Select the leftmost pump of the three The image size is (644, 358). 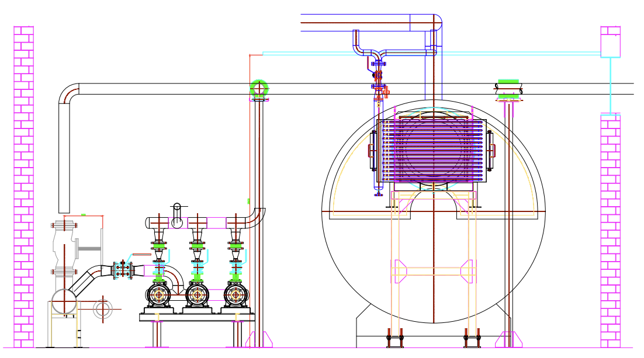pyautogui.click(x=158, y=295)
